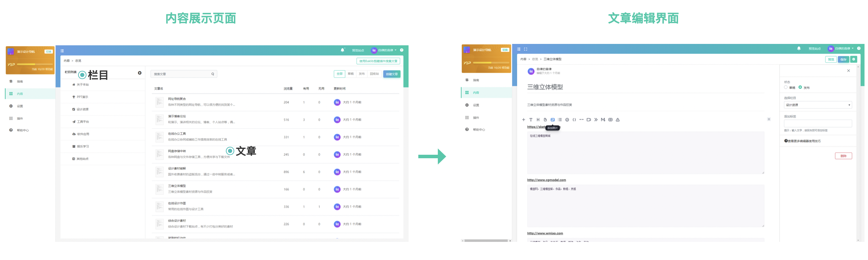This screenshot has width=868, height=260.
Task: Click the editor's horizontal scrollbar at the bottom
Action: coord(486,240)
